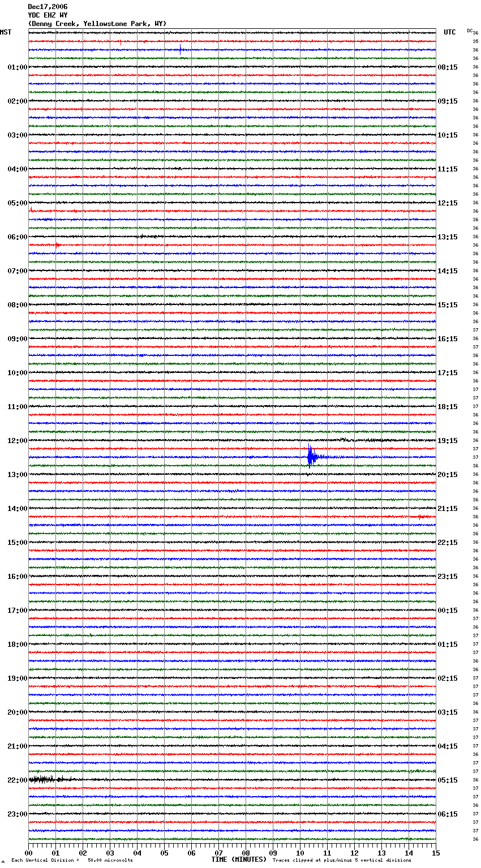Screen dimensions: 481x868
Task: Click the 00:15 UTC time label
Action: tap(448, 611)
